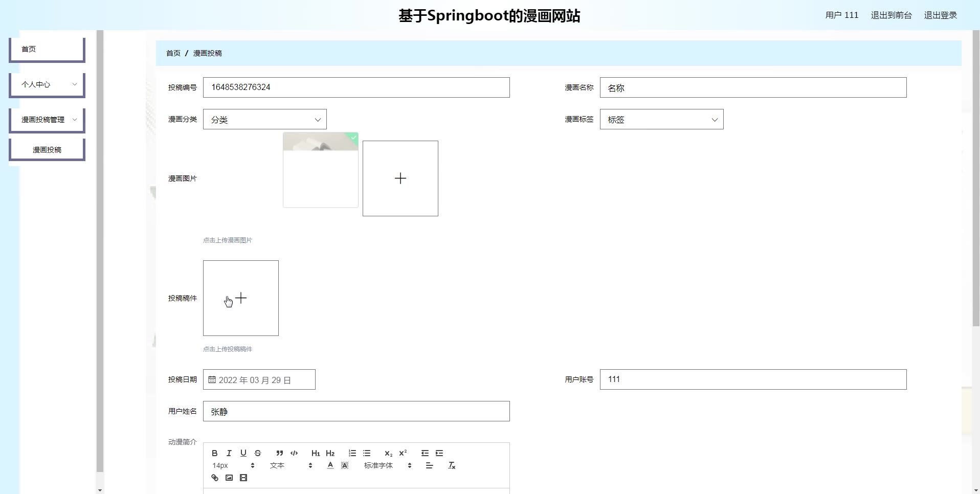
Task: Click the 漫画名称 input field
Action: pos(753,87)
